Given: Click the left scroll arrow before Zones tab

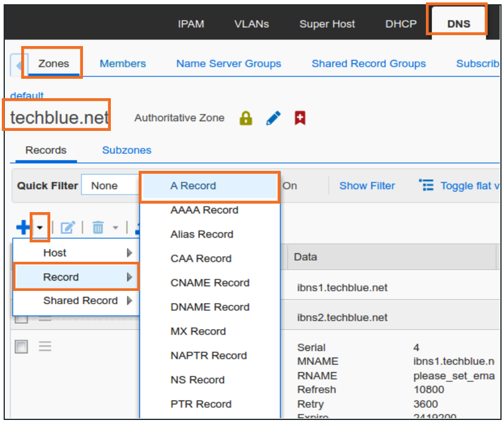Looking at the screenshot, I should [x=19, y=64].
